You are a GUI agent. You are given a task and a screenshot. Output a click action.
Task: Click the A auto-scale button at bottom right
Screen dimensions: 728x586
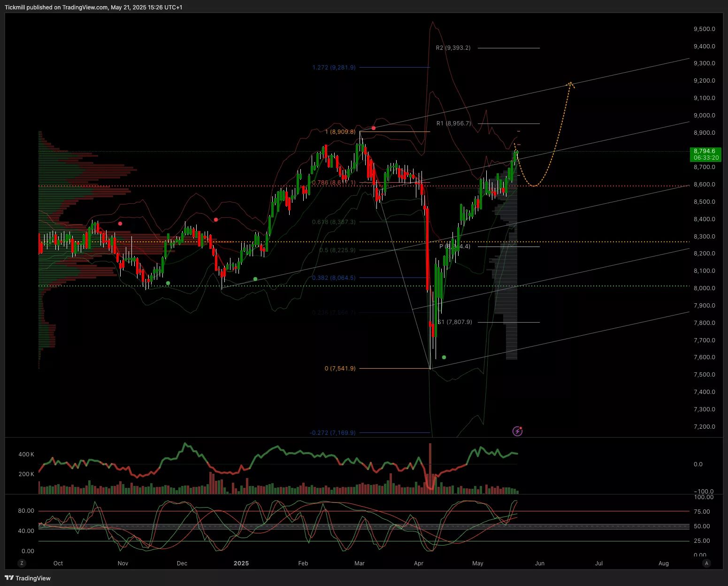pyautogui.click(x=706, y=563)
